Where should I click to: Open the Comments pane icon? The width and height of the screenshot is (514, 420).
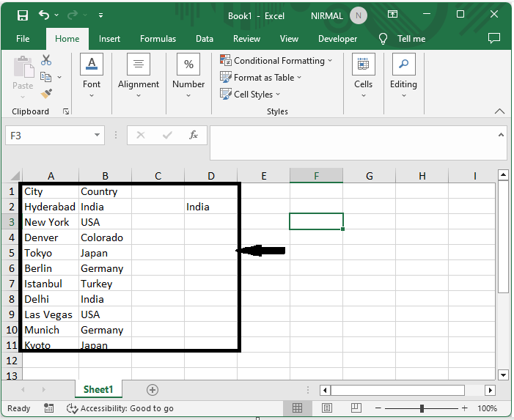click(494, 38)
